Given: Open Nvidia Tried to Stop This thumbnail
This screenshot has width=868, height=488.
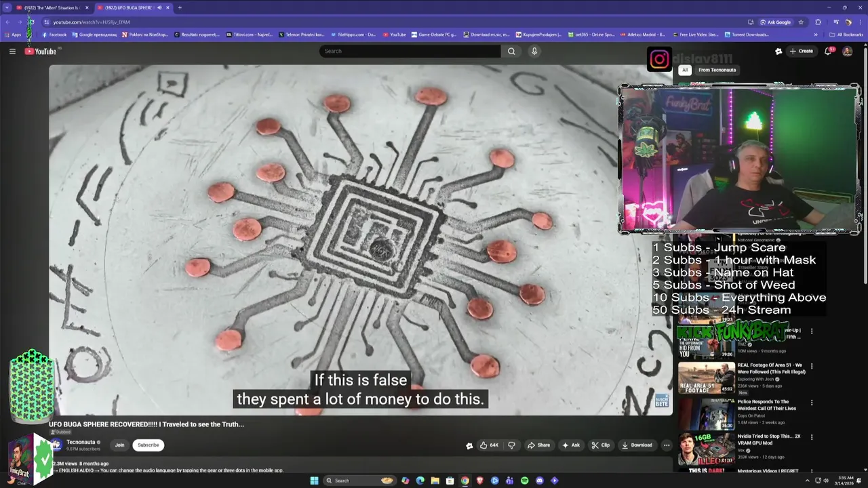Looking at the screenshot, I should coord(706,448).
